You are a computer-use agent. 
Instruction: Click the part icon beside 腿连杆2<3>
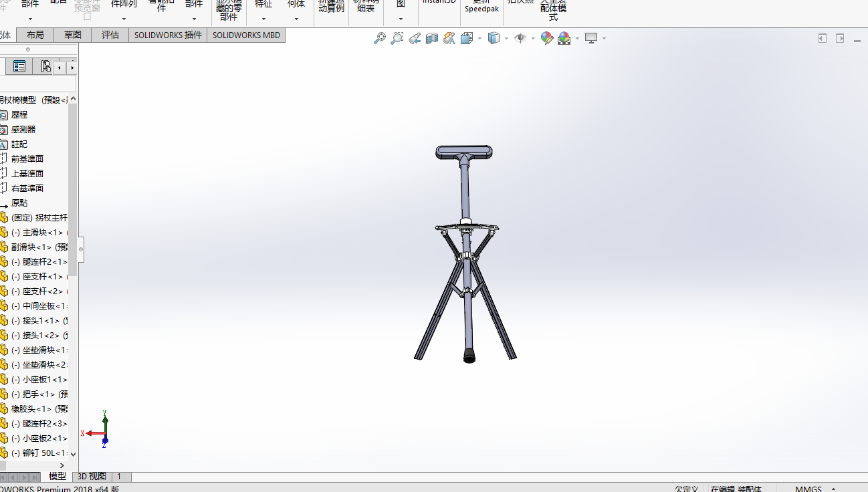pyautogui.click(x=4, y=424)
